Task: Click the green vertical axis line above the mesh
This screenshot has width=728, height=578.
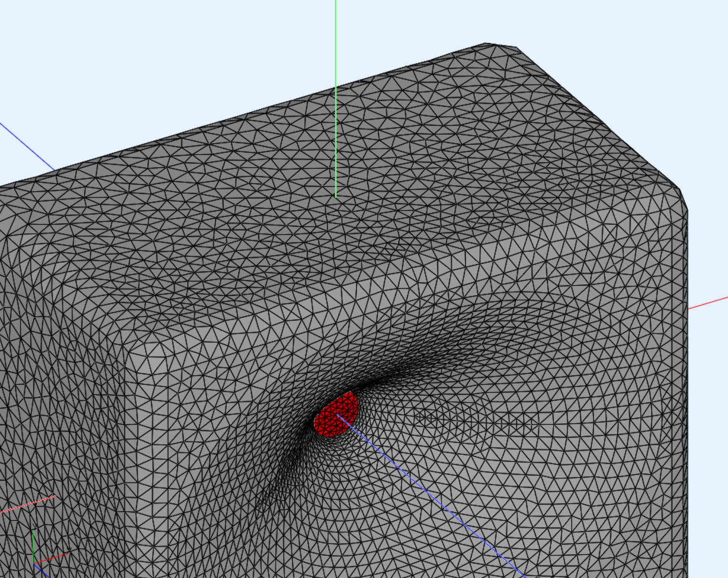Action: click(x=336, y=98)
